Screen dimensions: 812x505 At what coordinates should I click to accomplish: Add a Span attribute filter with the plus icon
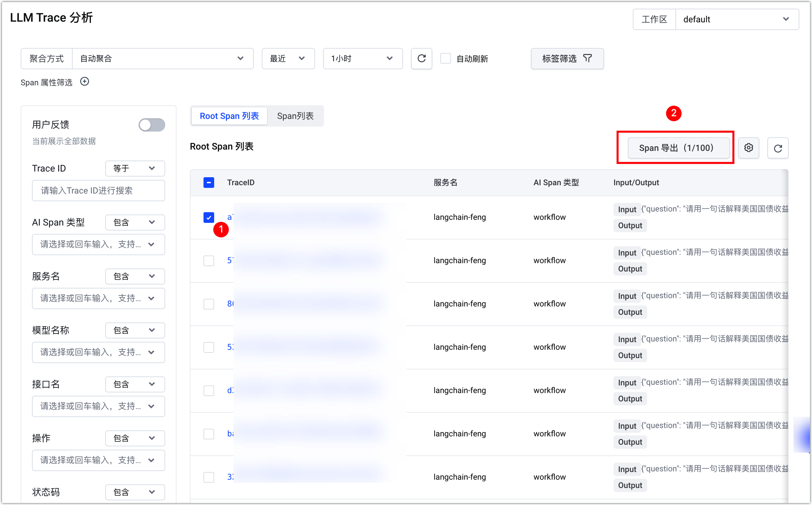85,82
